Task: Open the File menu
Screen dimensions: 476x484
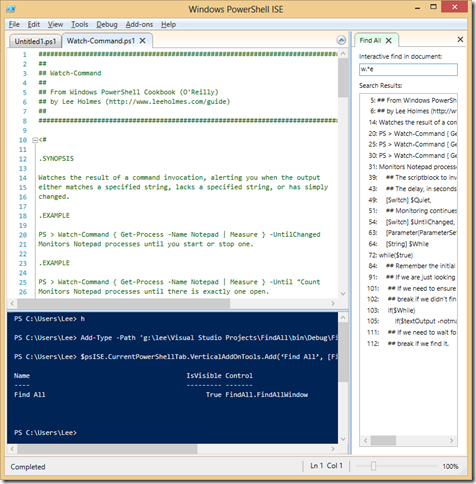Action: [14, 24]
